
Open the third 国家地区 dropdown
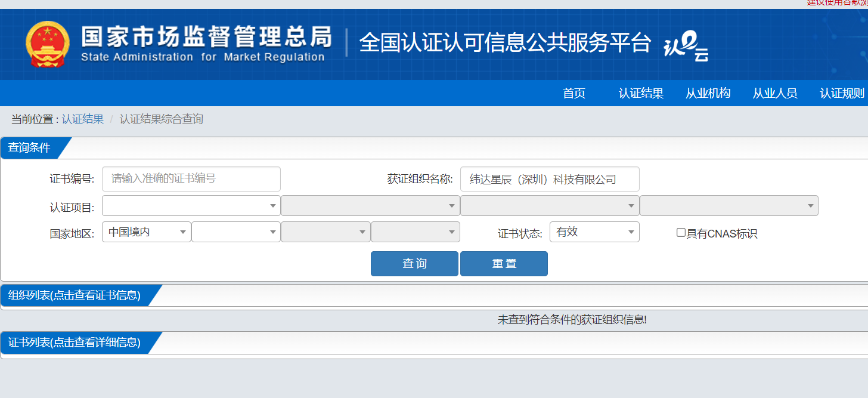point(325,232)
